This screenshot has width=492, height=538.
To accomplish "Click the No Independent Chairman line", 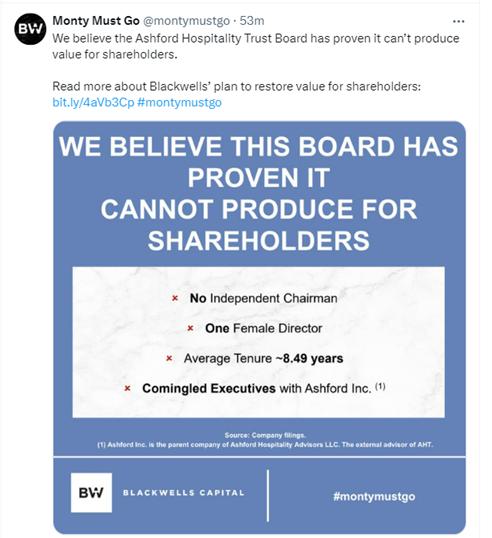I will pos(263,298).
